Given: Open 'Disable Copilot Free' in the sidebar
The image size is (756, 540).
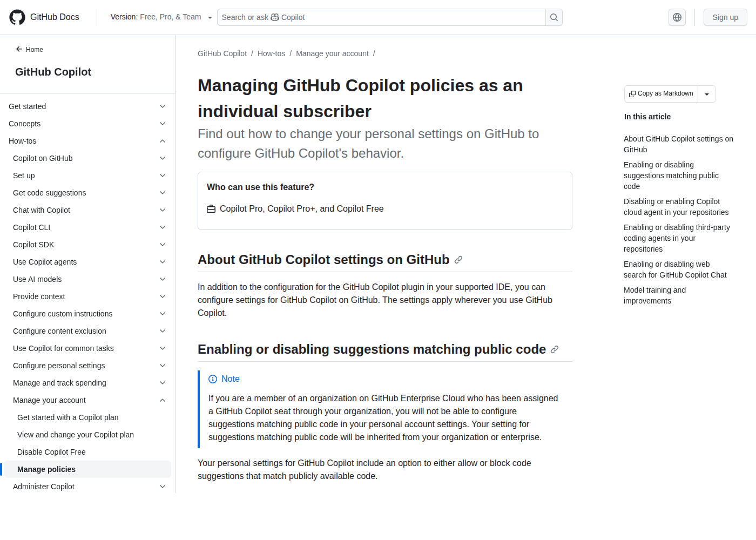Looking at the screenshot, I should [51, 451].
